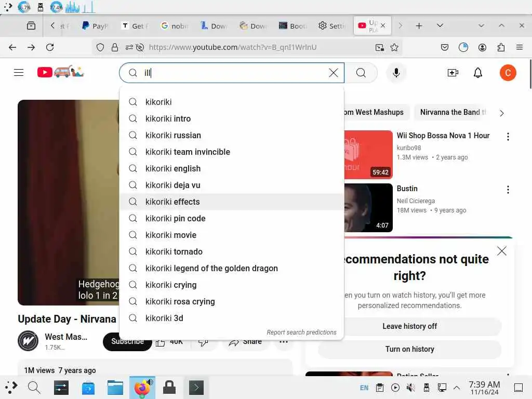
Task: Open the Bustin video thumbnail
Action: coord(368,208)
